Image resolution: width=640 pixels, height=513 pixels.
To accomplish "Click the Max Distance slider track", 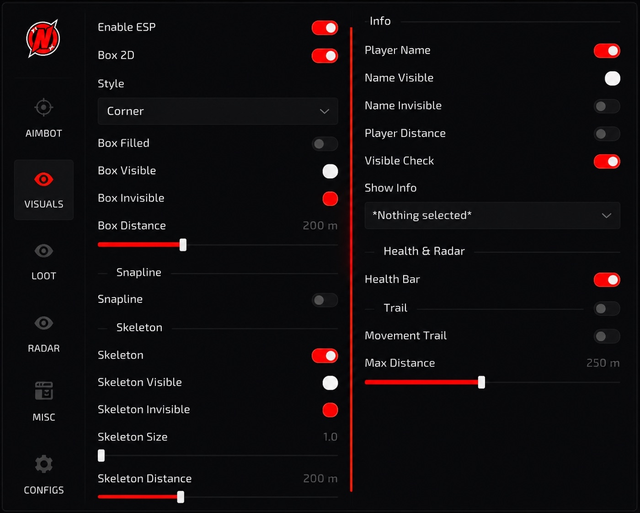I will [492, 382].
